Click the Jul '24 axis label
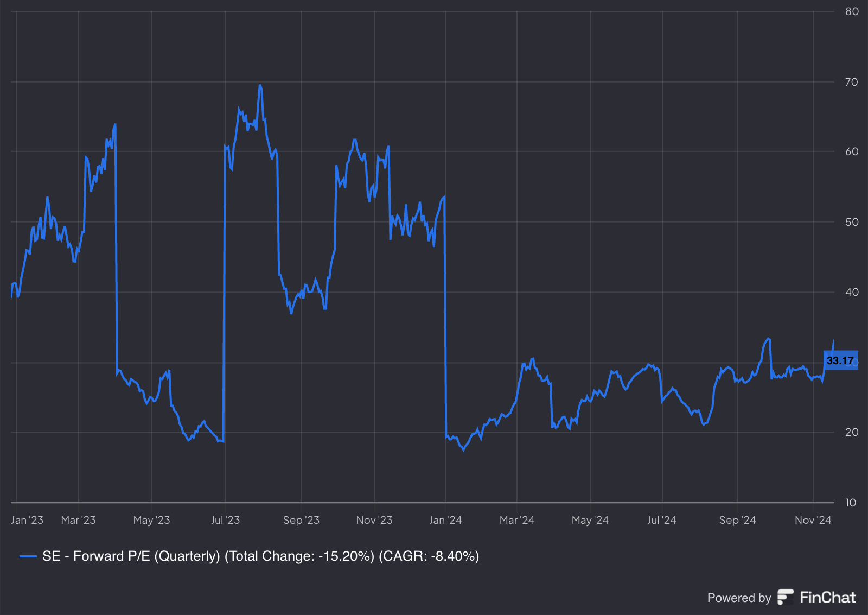Screen dimensions: 868x615 [662, 520]
